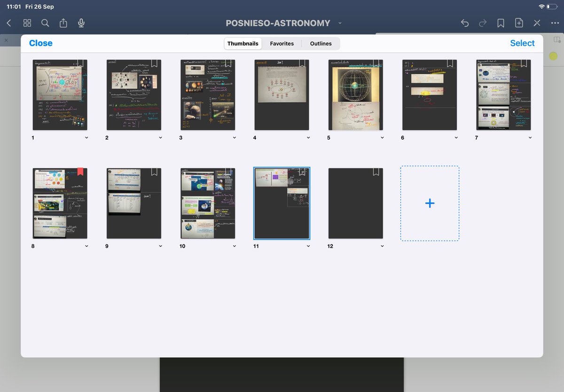The height and width of the screenshot is (392, 564).
Task: Toggle bookmark on page 3 thumbnail
Action: pos(228,63)
